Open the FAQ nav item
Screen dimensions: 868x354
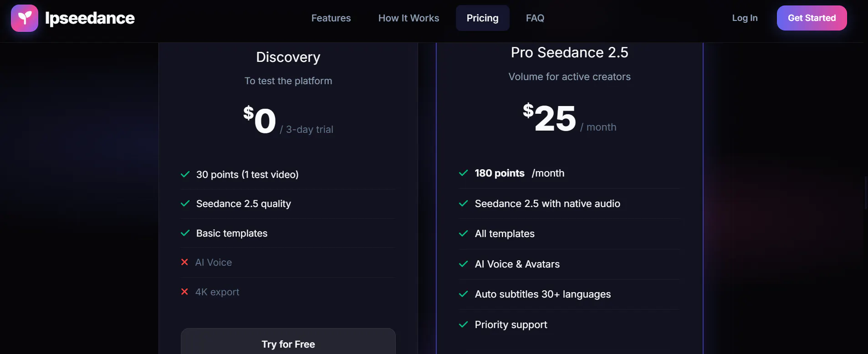[x=535, y=18]
